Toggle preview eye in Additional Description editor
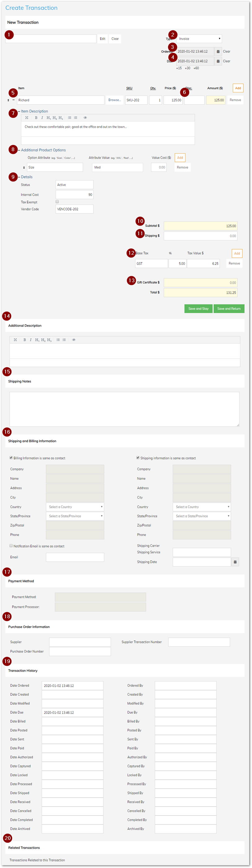 pos(74,340)
